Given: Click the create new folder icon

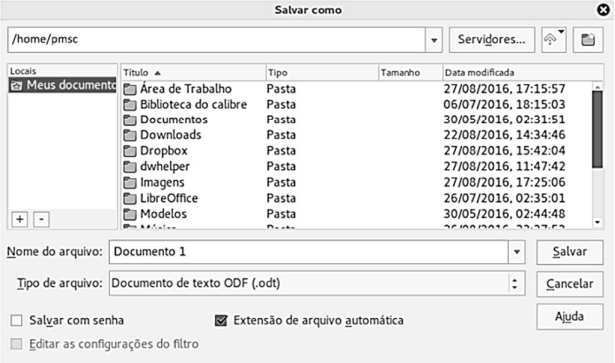Looking at the screenshot, I should pyautogui.click(x=588, y=40).
